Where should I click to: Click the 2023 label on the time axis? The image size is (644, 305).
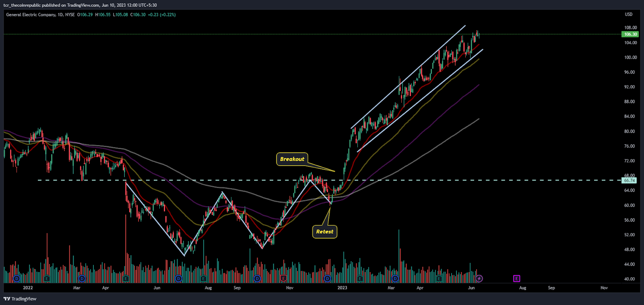[342, 288]
